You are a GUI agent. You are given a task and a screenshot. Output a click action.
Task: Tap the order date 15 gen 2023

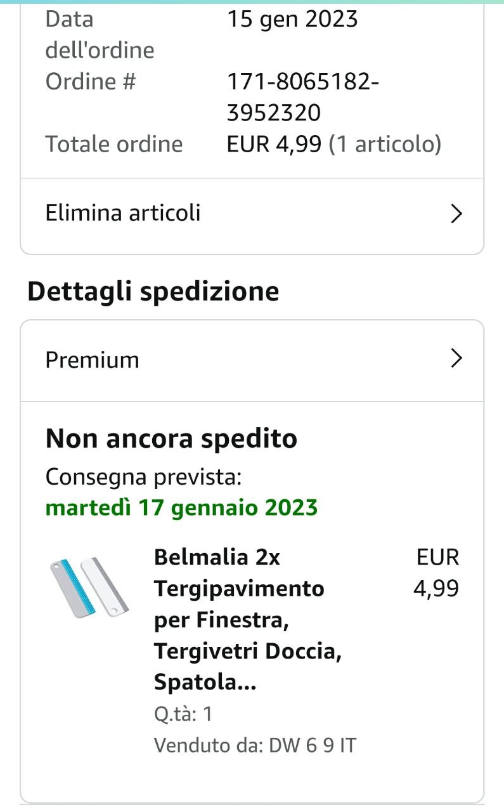tap(292, 19)
